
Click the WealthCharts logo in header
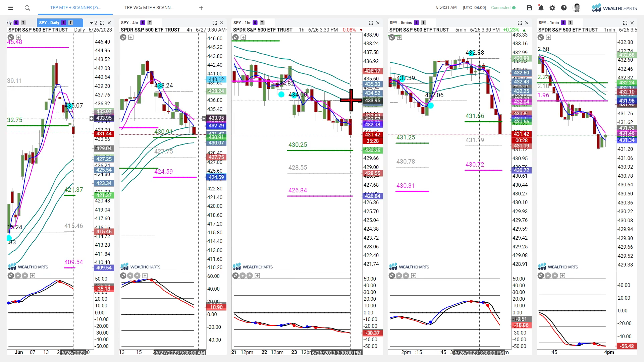click(614, 8)
